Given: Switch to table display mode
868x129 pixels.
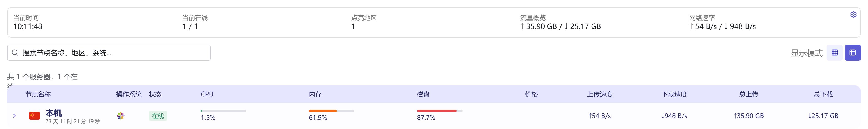Looking at the screenshot, I should click(853, 53).
